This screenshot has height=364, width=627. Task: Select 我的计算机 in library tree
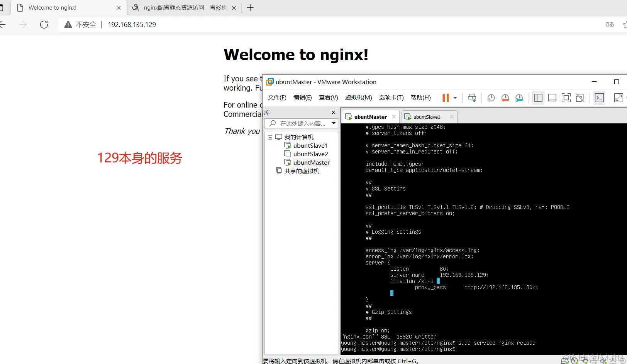(299, 137)
